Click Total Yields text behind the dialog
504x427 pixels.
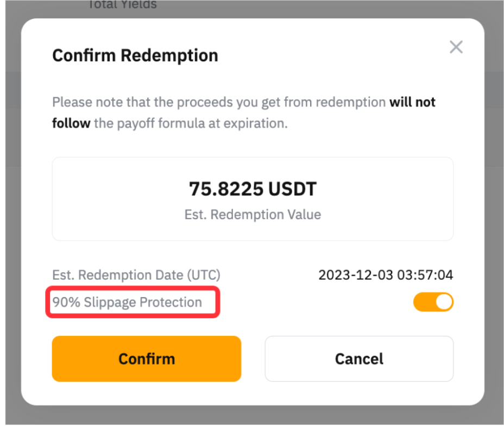122,5
